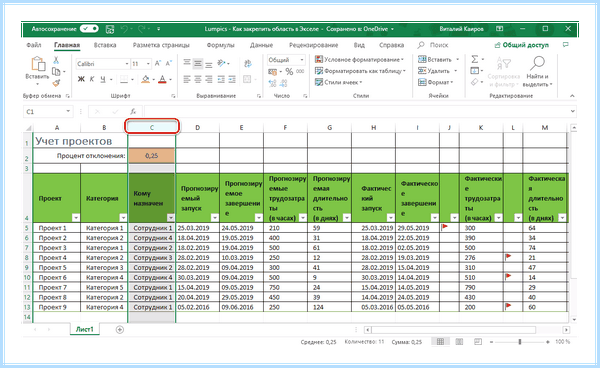Click the Increase Indent icon

tap(232, 79)
